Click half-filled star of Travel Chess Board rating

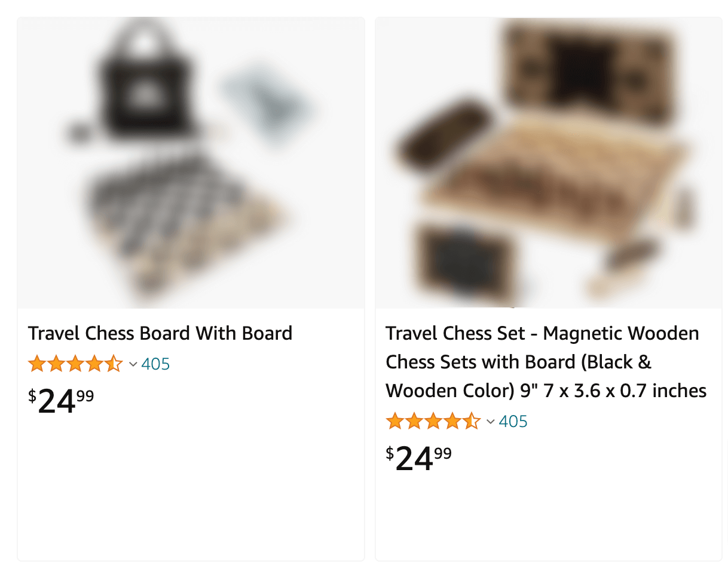[x=114, y=363]
